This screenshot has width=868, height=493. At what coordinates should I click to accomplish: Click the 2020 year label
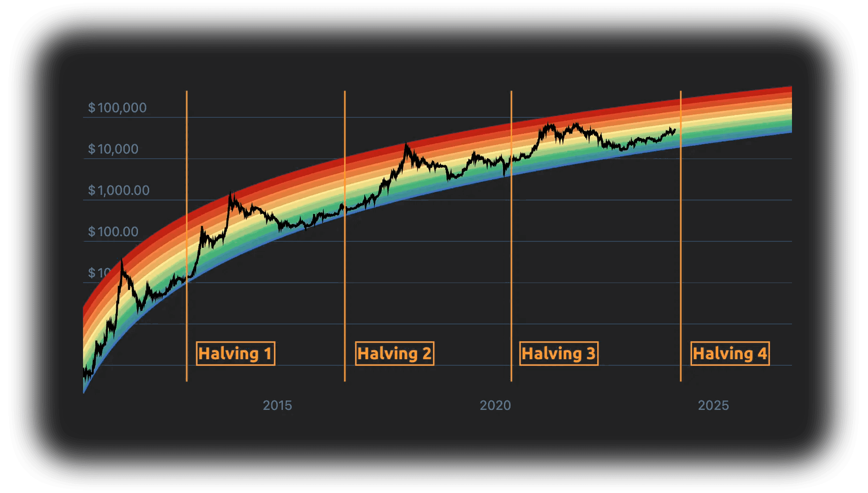[495, 406]
